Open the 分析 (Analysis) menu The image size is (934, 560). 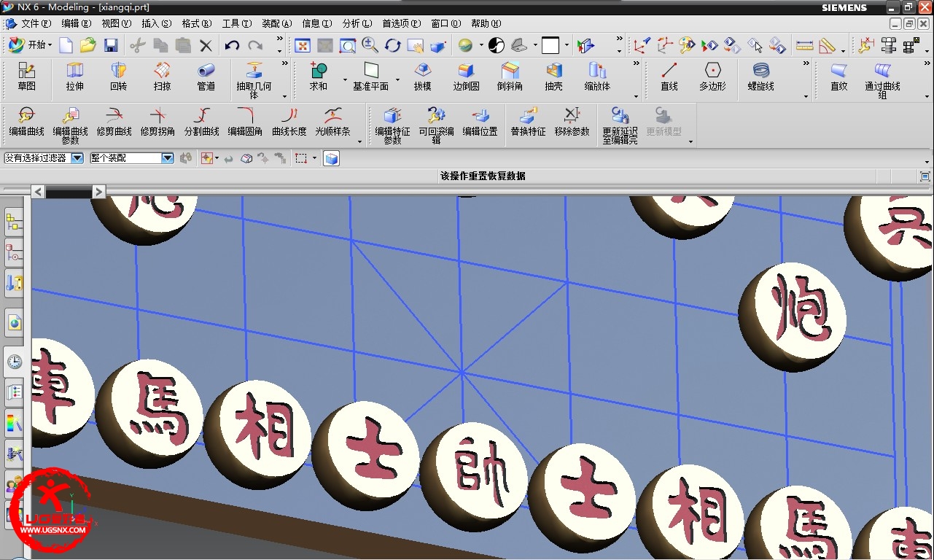(x=357, y=23)
